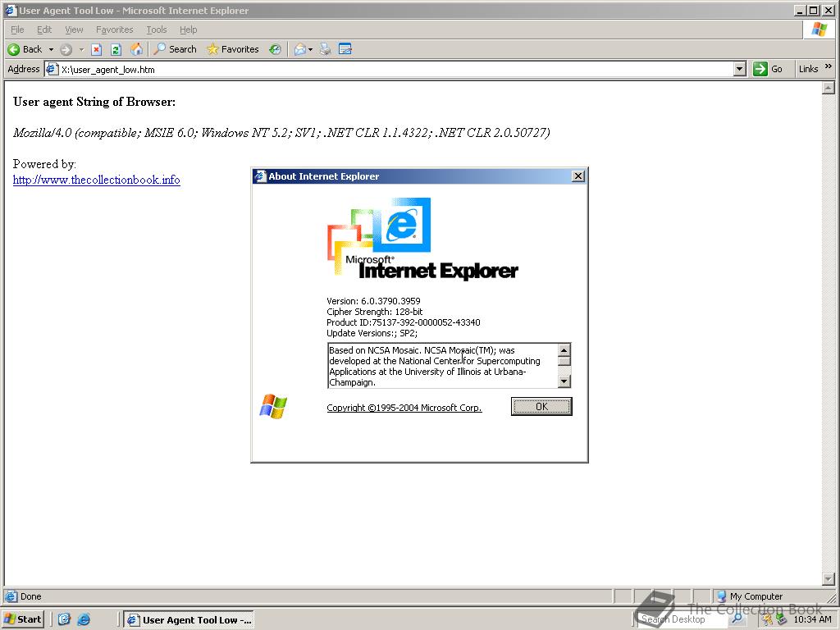Screen dimensions: 840x630
Task: Click the Print toolbar icon
Action: coord(325,49)
